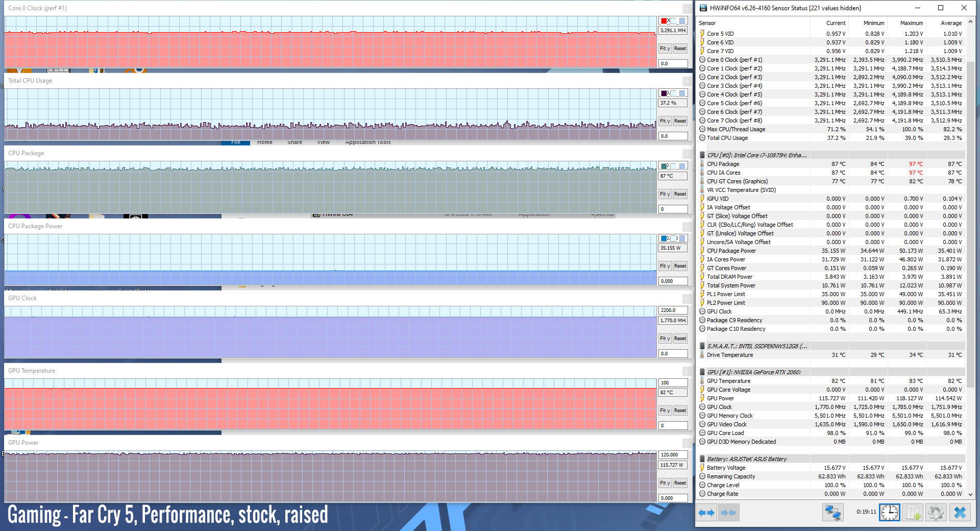The height and width of the screenshot is (531, 980).
Task: Select the Total DRAM Power row
Action: (x=831, y=277)
